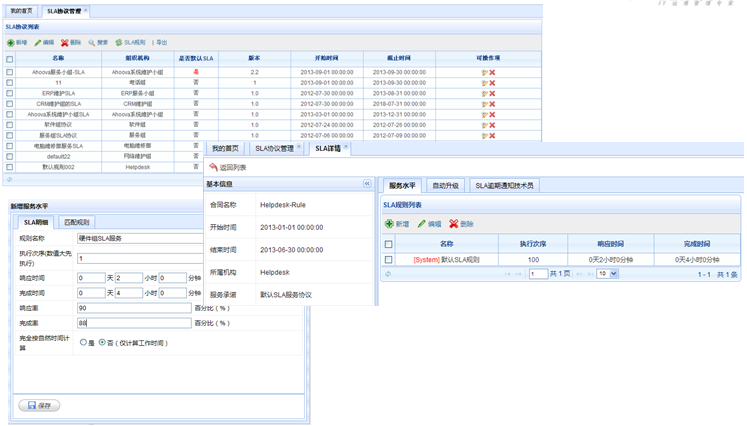Click the 搜索 magnifier icon in the toolbar

pos(92,43)
